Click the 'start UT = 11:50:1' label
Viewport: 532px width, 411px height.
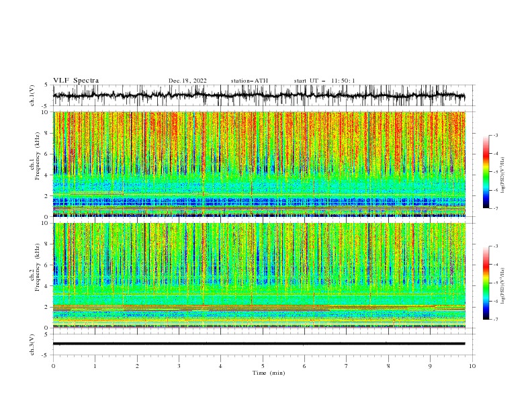324,81
